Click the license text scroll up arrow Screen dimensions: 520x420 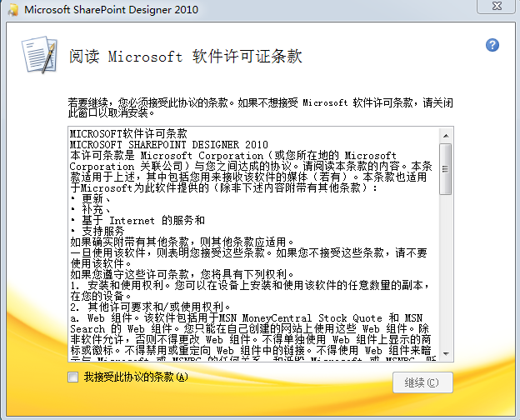(446, 135)
